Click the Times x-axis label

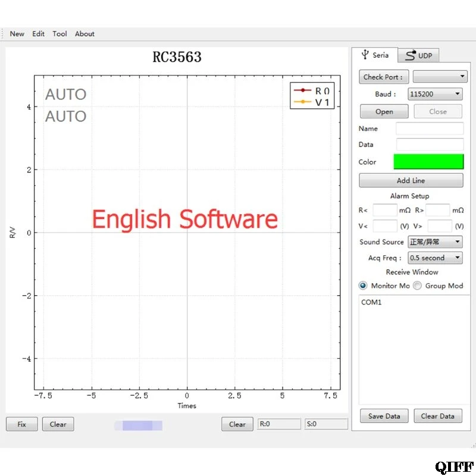click(x=187, y=406)
